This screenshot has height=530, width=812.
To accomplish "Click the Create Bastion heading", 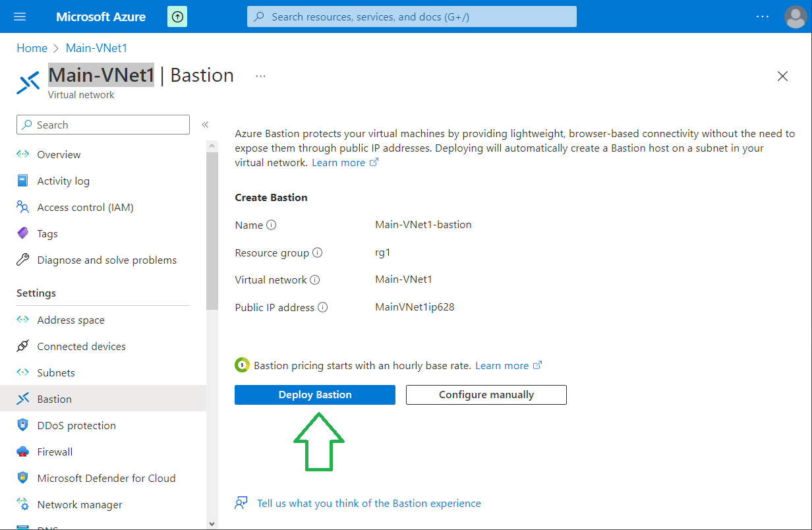I will pos(272,197).
